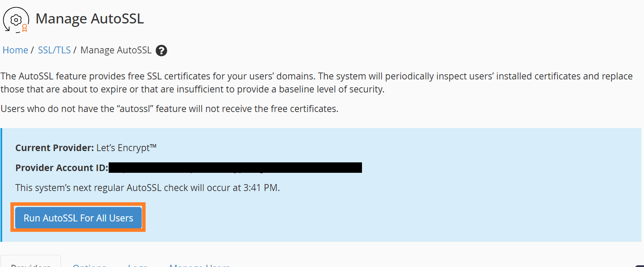
Task: Select the AutoSSL feature icon in the header
Action: [16, 19]
